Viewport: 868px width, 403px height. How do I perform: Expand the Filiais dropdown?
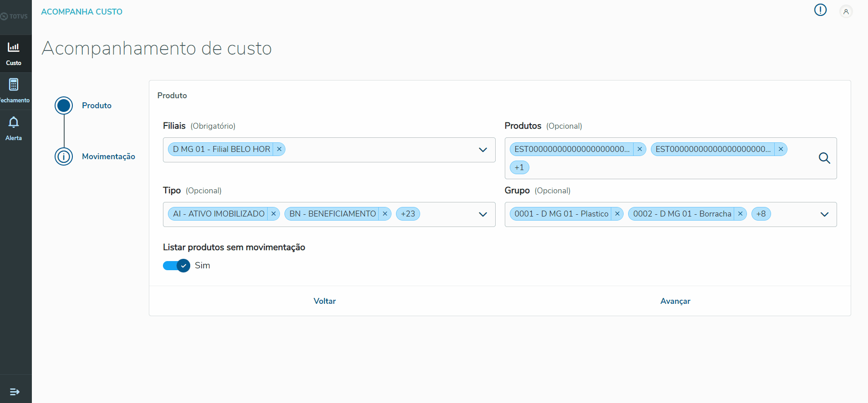click(x=483, y=150)
